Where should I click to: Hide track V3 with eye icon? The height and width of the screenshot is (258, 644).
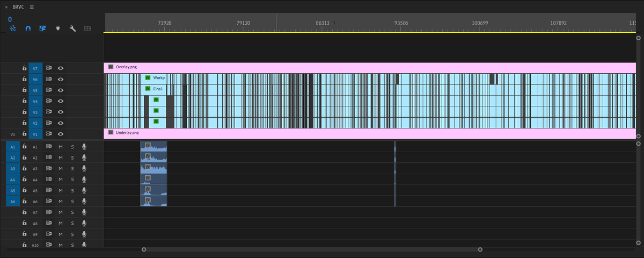(61, 112)
